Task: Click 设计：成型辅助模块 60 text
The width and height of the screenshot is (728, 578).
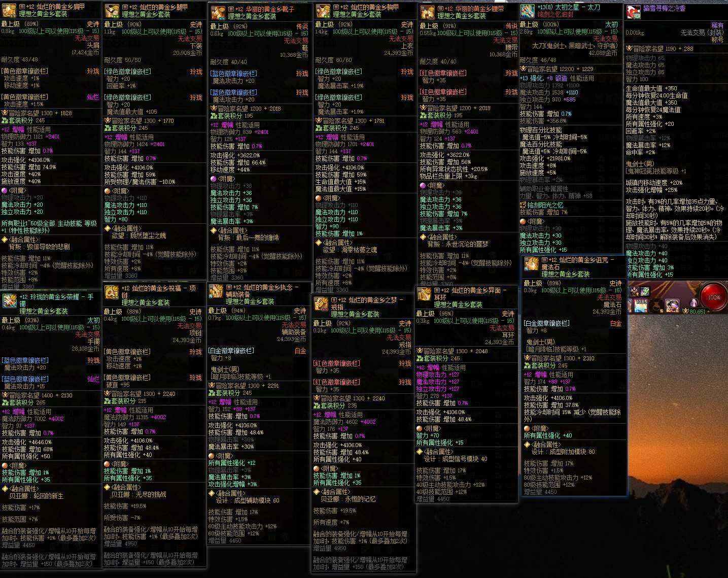Action: [x=248, y=500]
